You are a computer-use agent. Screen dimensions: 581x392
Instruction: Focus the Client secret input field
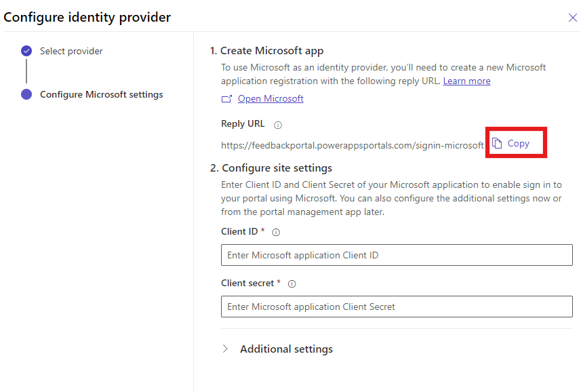point(397,307)
